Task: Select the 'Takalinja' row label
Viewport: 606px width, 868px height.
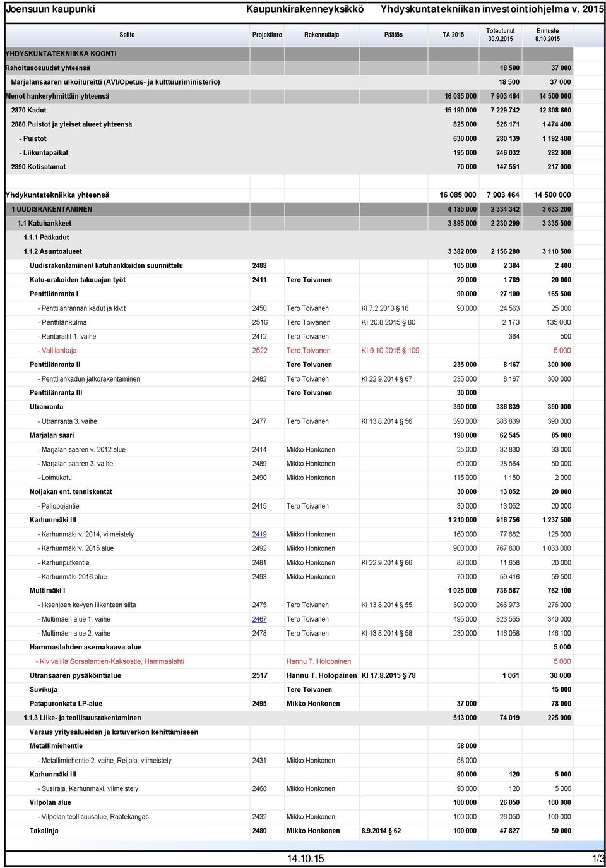Action: click(x=44, y=831)
